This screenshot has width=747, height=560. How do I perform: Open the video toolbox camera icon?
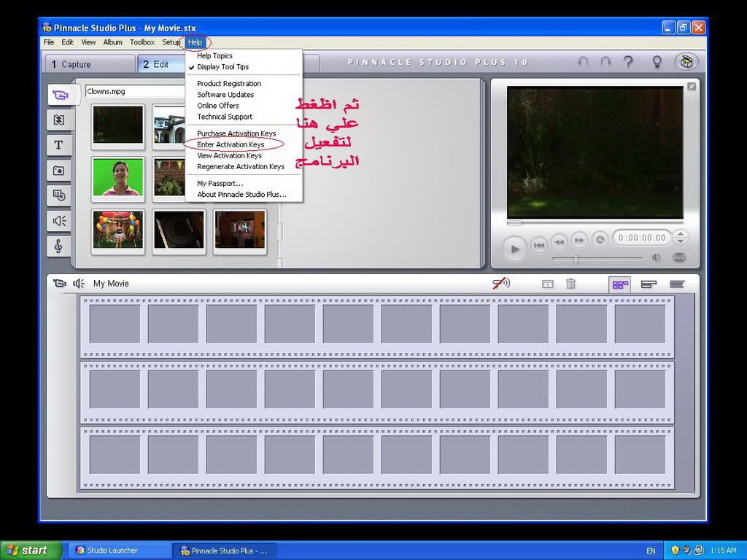click(59, 284)
